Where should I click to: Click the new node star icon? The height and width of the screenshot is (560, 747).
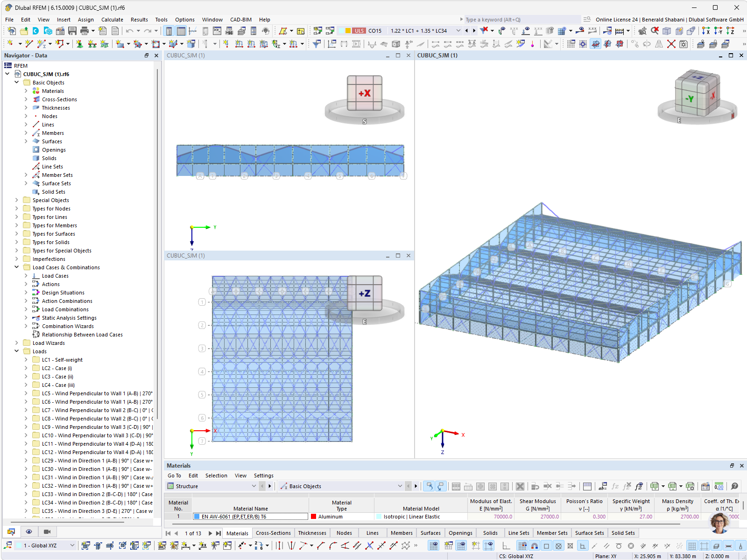tap(10, 44)
